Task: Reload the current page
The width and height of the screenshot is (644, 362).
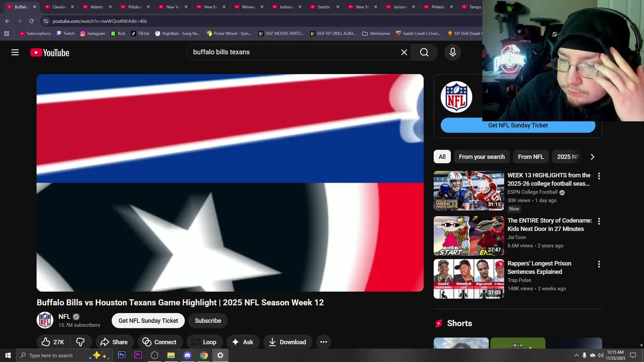Action: pos(31,21)
